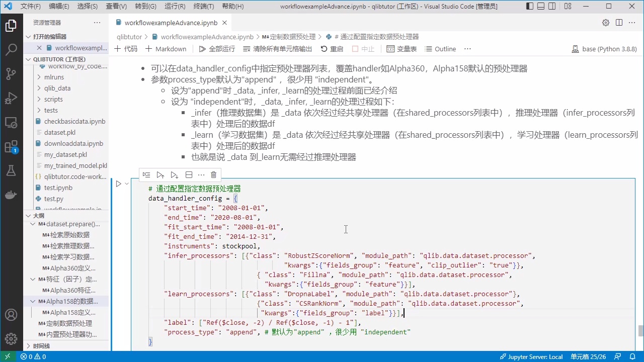The image size is (644, 362).
Task: Delete the current notebook cell
Action: tap(213, 174)
